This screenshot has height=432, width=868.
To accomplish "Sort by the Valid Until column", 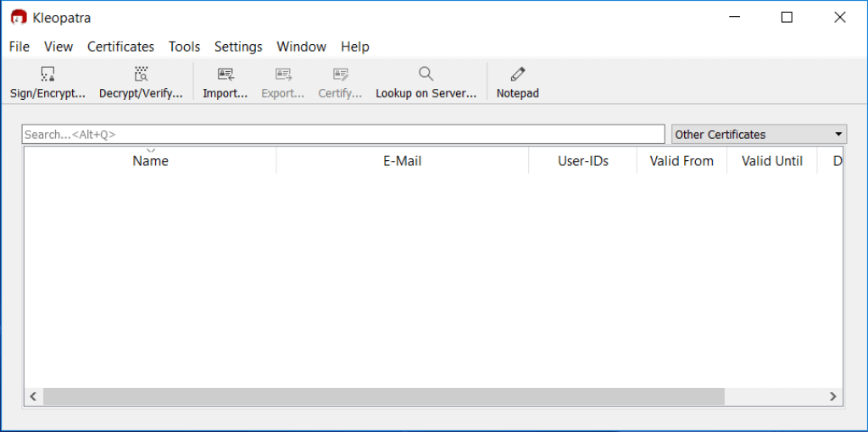I will point(771,161).
